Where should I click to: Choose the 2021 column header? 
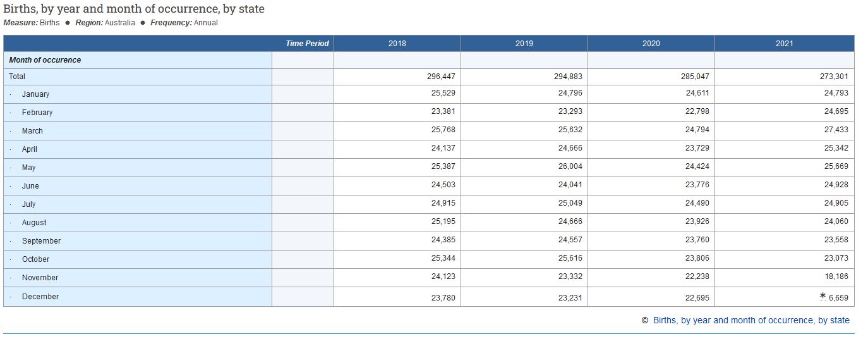pos(784,44)
